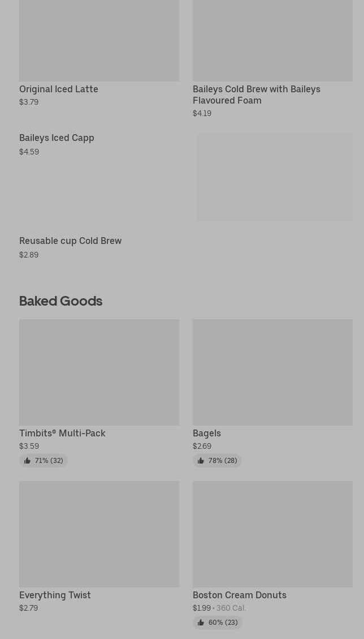Click the $2.89 Reusable cup Cold Brew price

pyautogui.click(x=29, y=255)
